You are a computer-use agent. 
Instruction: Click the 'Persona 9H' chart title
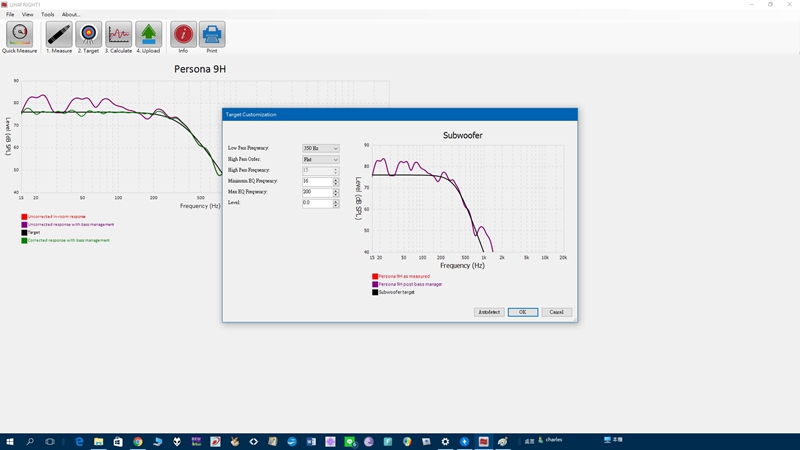click(200, 69)
